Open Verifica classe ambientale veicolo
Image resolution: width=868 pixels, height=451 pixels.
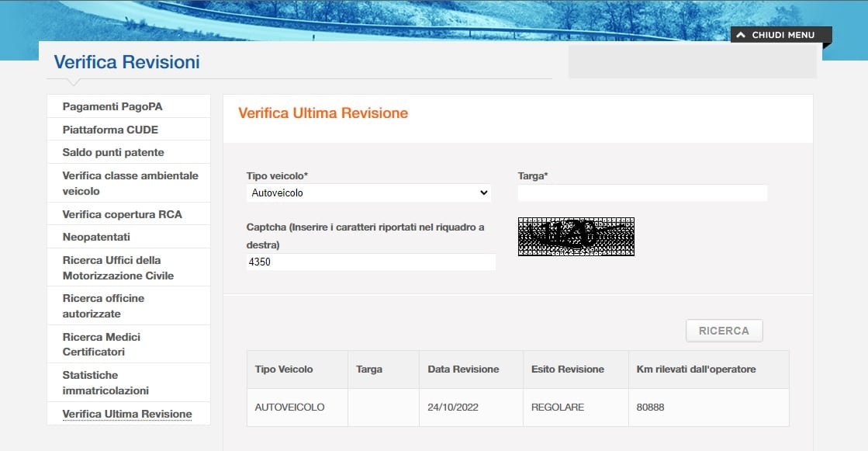[129, 183]
